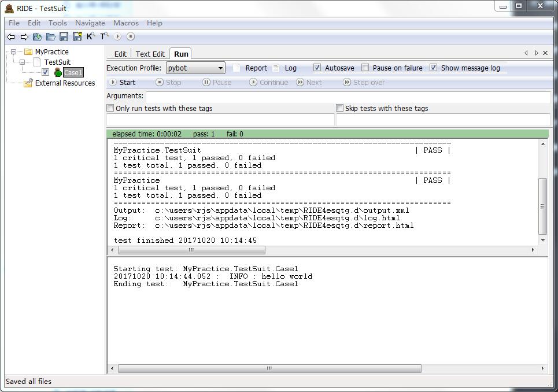Open the Search Keywords K icon
This screenshot has height=392, width=558.
coord(90,36)
